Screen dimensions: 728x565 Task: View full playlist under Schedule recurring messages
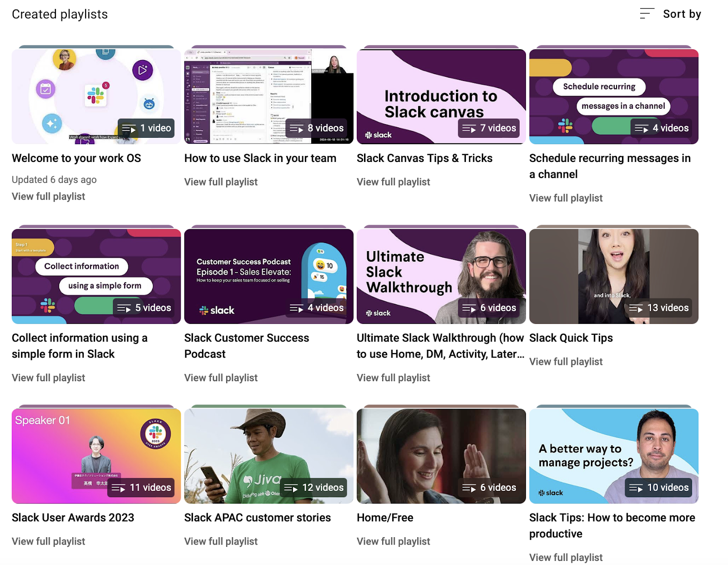pyautogui.click(x=566, y=198)
